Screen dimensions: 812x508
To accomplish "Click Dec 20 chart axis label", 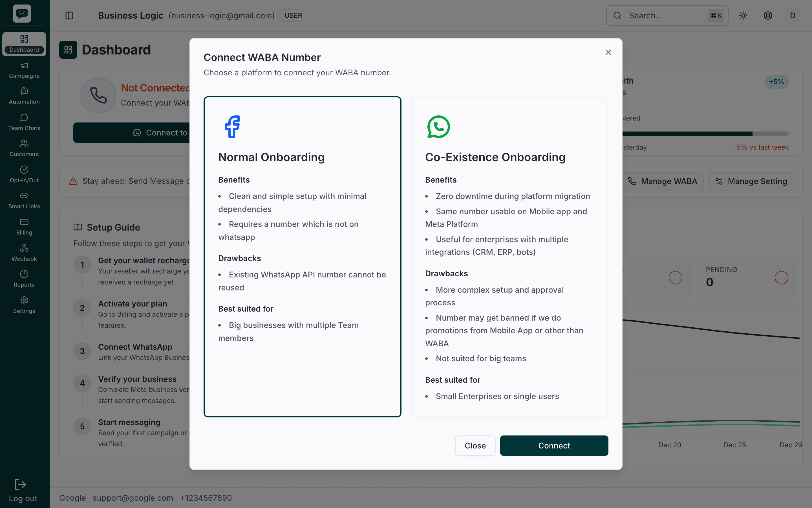I will click(670, 445).
